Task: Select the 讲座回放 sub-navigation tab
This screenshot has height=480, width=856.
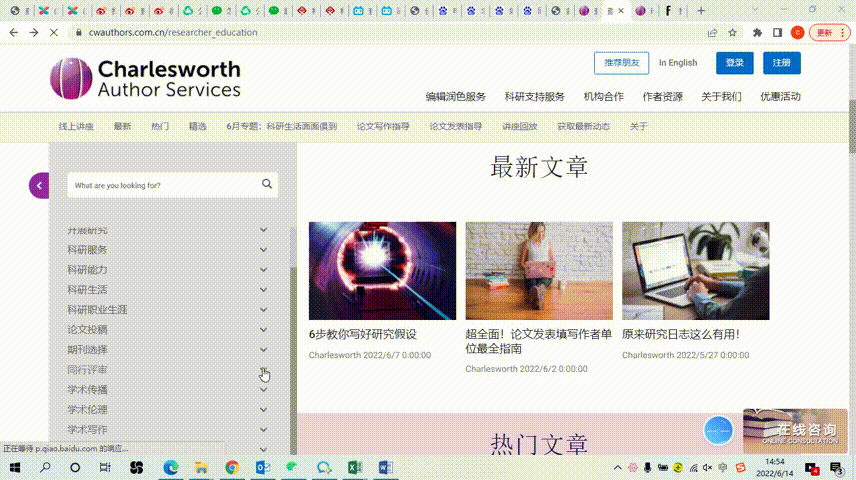Action: (x=519, y=126)
